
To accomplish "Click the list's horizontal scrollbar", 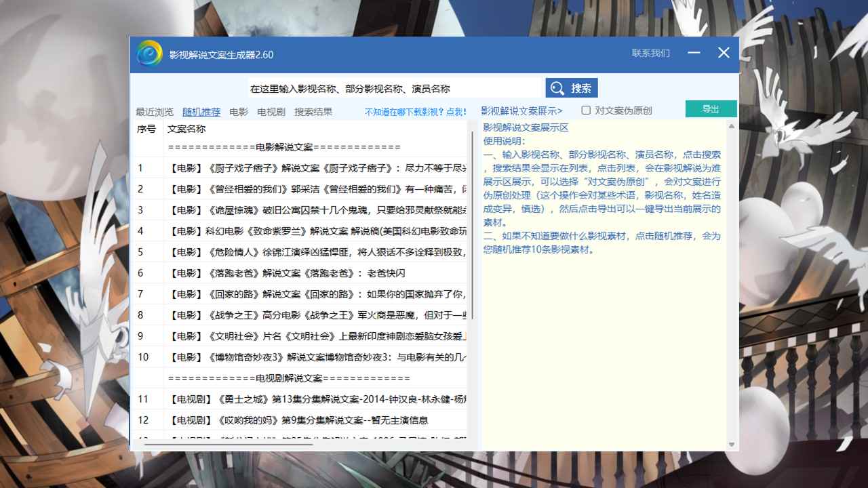I will [x=230, y=445].
